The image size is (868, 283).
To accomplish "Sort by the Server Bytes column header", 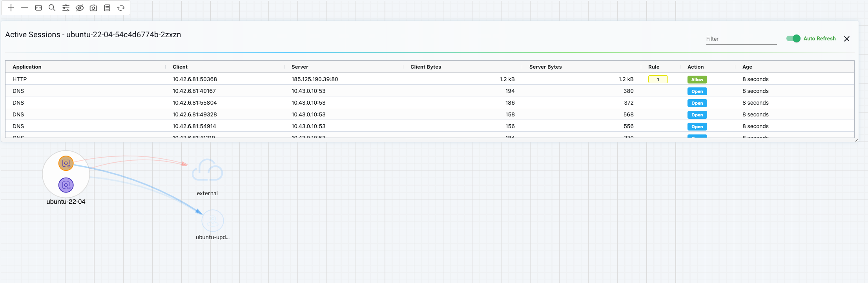I will (545, 67).
